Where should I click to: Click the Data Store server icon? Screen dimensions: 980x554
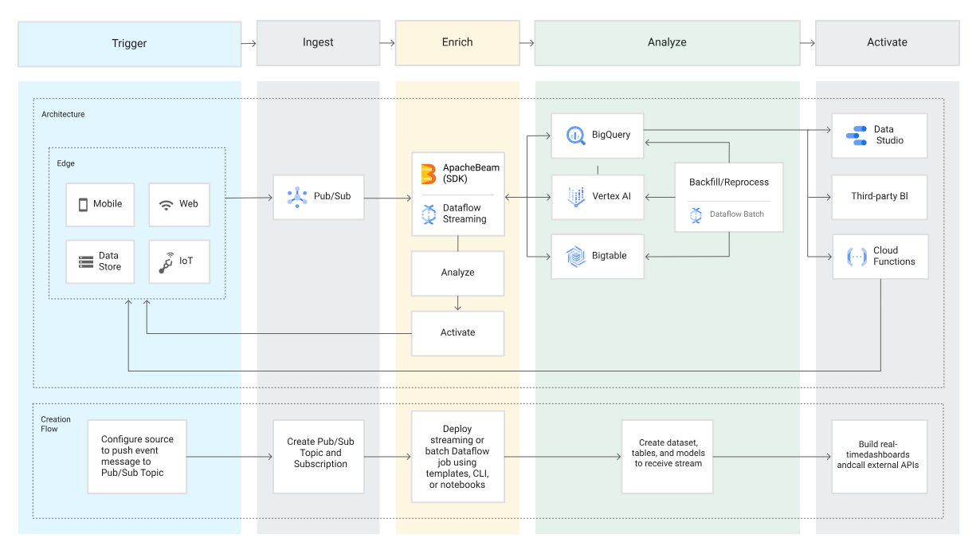tap(85, 262)
